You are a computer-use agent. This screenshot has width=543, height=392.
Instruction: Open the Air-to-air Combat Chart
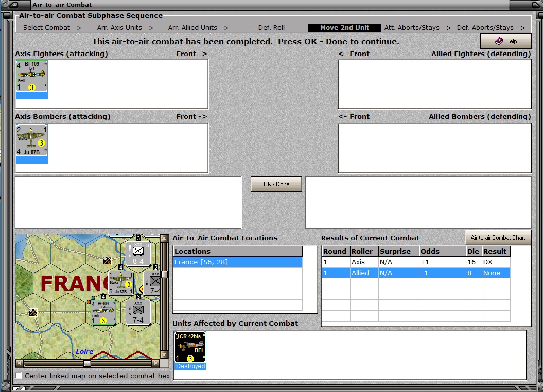(498, 238)
